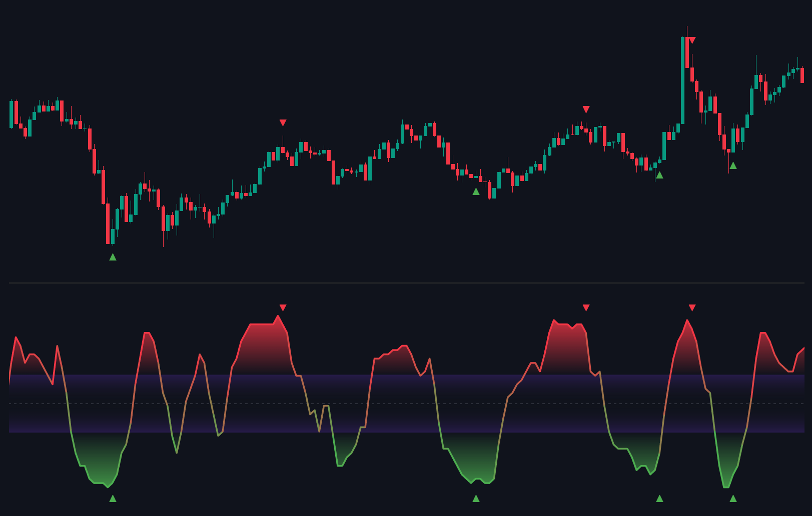Click the last red candle at the far right
812x516 pixels.
pos(802,75)
